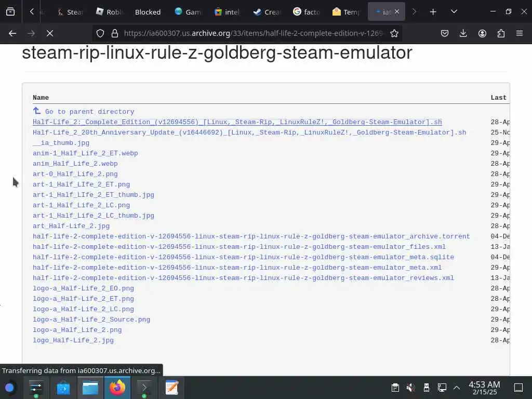The height and width of the screenshot is (399, 532).
Task: Open logo-a_Half_Life_2.png
Action: [77, 330]
